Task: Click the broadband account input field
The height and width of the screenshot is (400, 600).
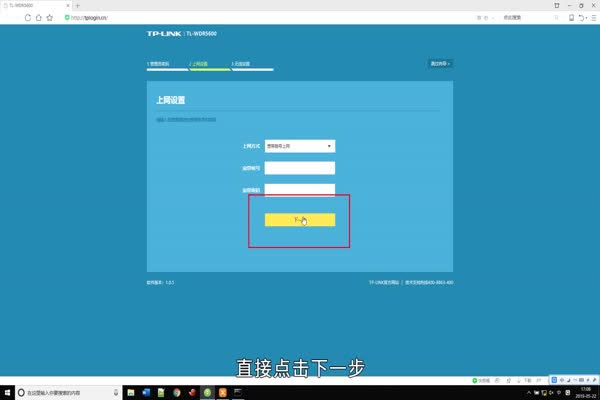Action: point(299,168)
